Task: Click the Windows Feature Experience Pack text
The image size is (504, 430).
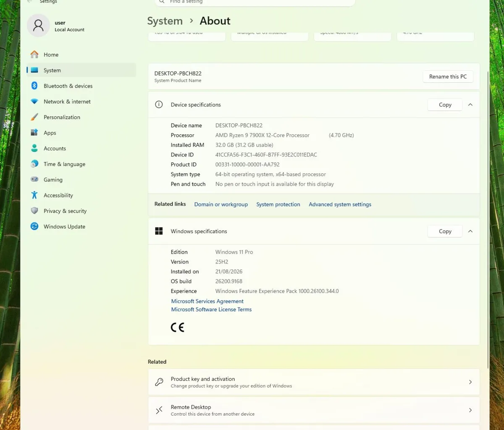Action: click(277, 291)
